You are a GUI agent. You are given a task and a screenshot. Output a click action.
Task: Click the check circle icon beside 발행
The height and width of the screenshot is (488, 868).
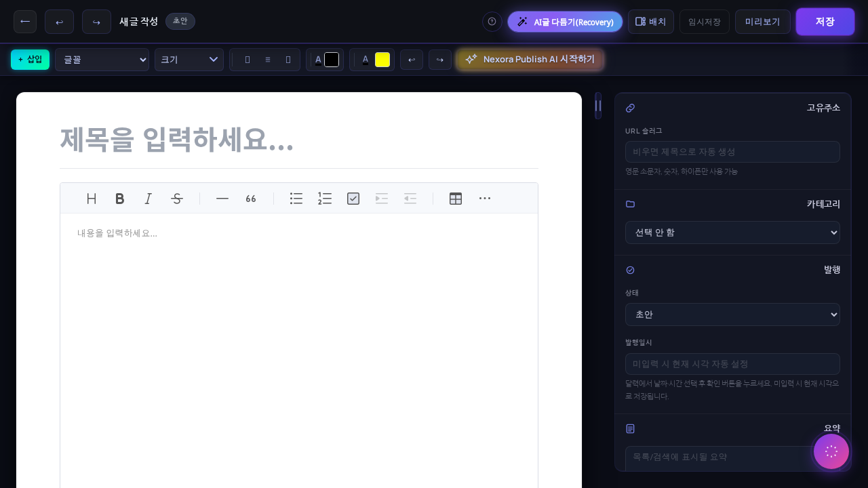(x=630, y=270)
